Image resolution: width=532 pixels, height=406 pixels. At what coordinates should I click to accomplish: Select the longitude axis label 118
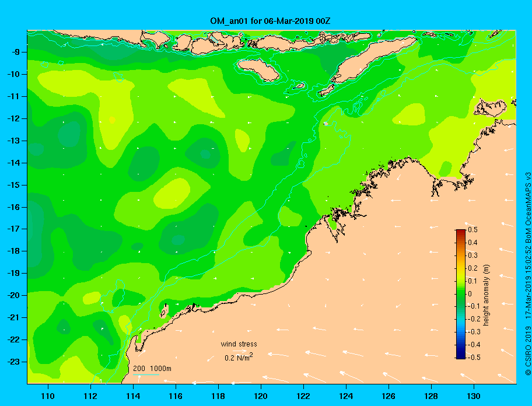(218, 396)
